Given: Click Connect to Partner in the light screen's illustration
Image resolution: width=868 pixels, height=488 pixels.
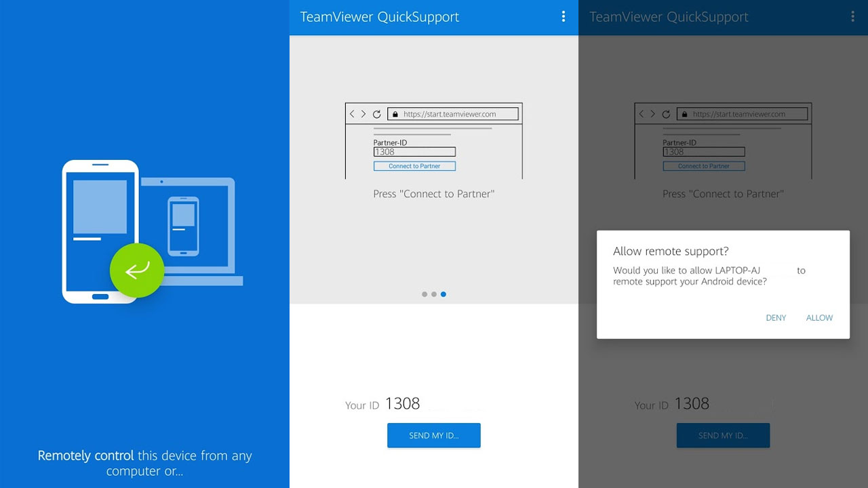Looking at the screenshot, I should 414,166.
